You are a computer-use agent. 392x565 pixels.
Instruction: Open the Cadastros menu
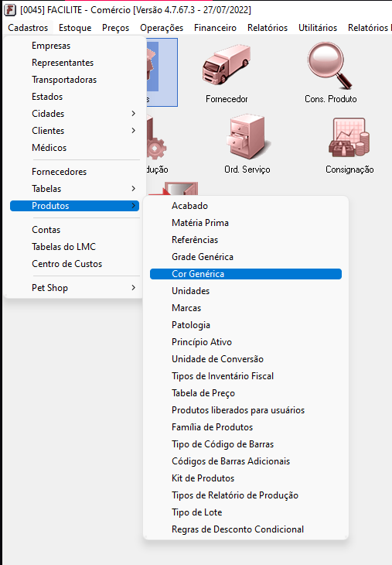pos(28,28)
